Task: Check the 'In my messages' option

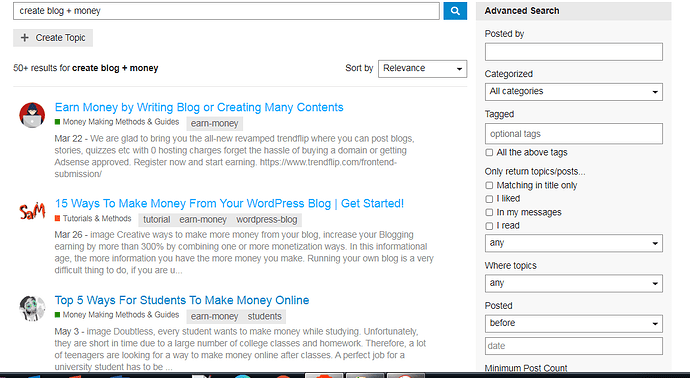Action: click(x=489, y=213)
